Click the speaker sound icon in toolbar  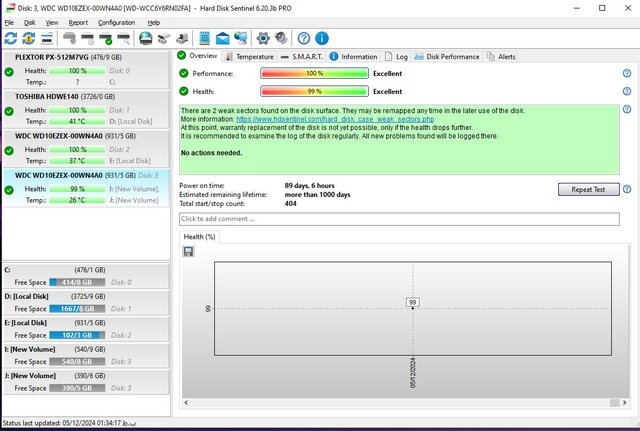(282, 38)
